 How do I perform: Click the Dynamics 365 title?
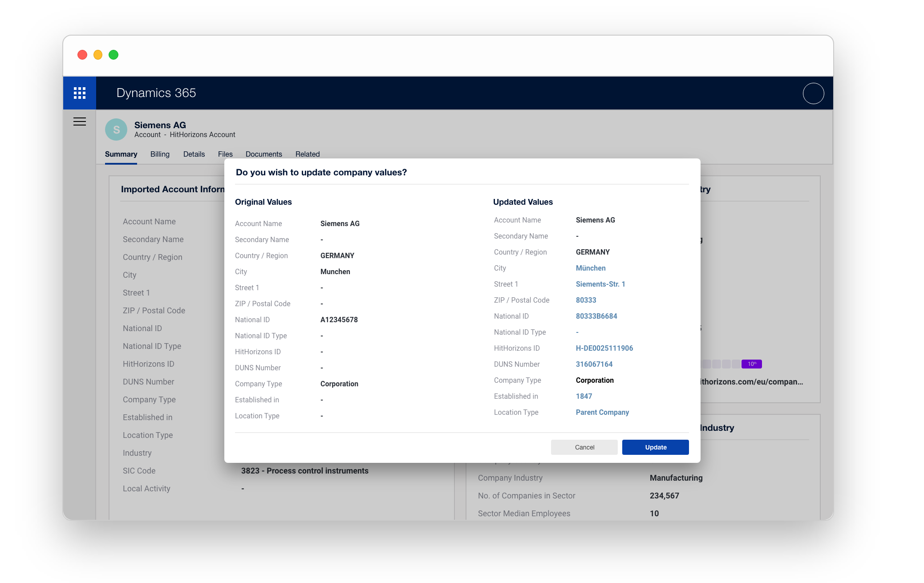click(156, 93)
